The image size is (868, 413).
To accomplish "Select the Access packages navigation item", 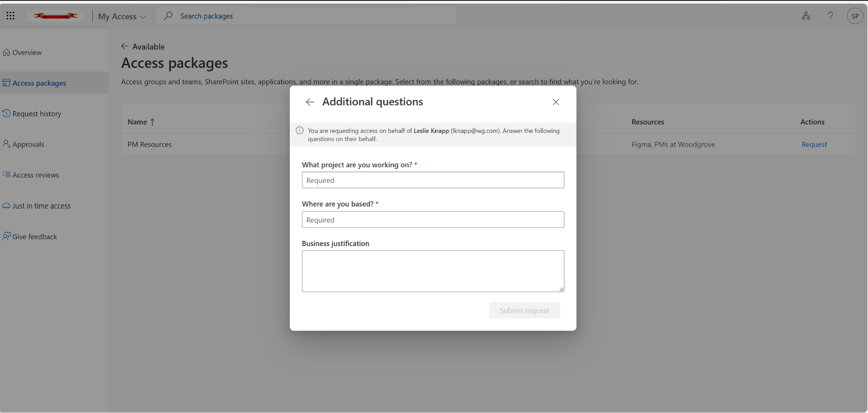I will [x=39, y=83].
